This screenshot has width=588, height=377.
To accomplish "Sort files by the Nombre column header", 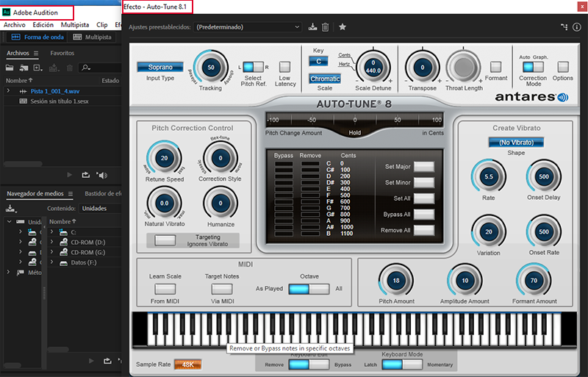I will 19,81.
